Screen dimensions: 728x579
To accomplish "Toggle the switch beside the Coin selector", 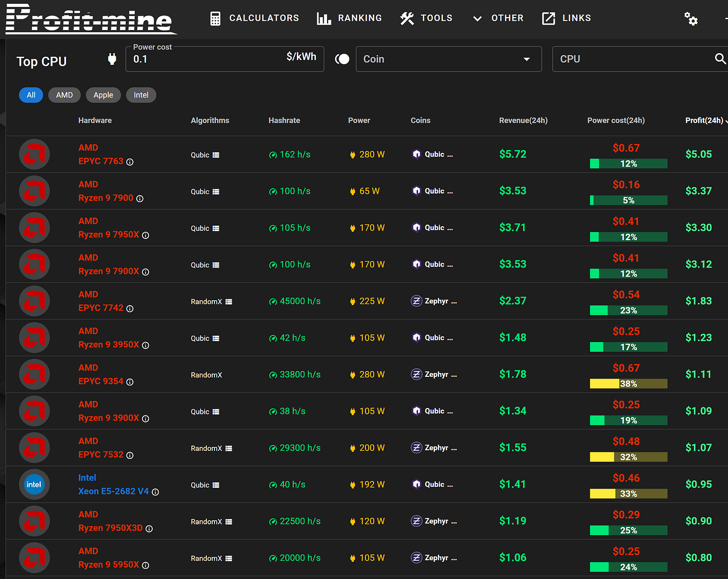I will [x=342, y=59].
